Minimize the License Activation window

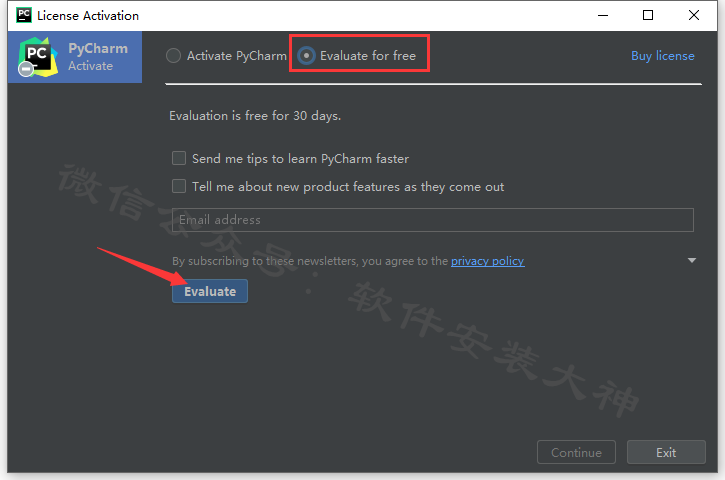click(603, 15)
